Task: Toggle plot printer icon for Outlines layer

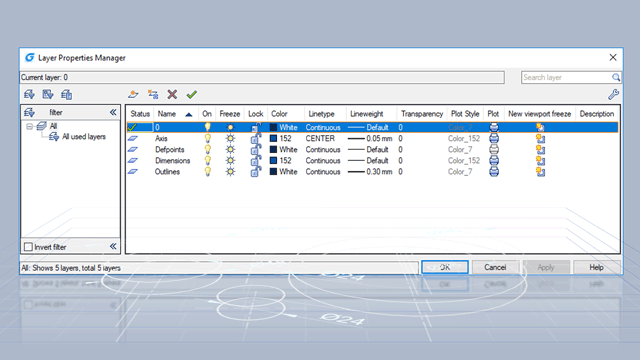Action: pyautogui.click(x=494, y=171)
